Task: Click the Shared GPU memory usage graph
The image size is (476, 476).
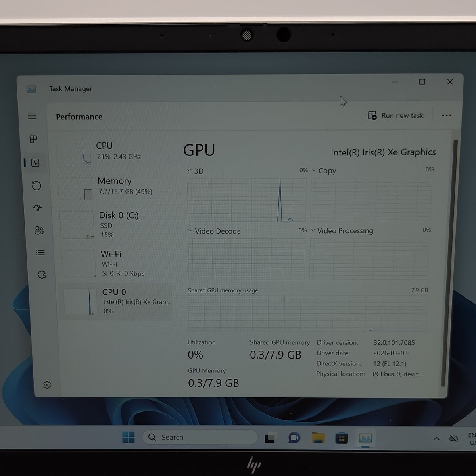Action: (x=308, y=313)
